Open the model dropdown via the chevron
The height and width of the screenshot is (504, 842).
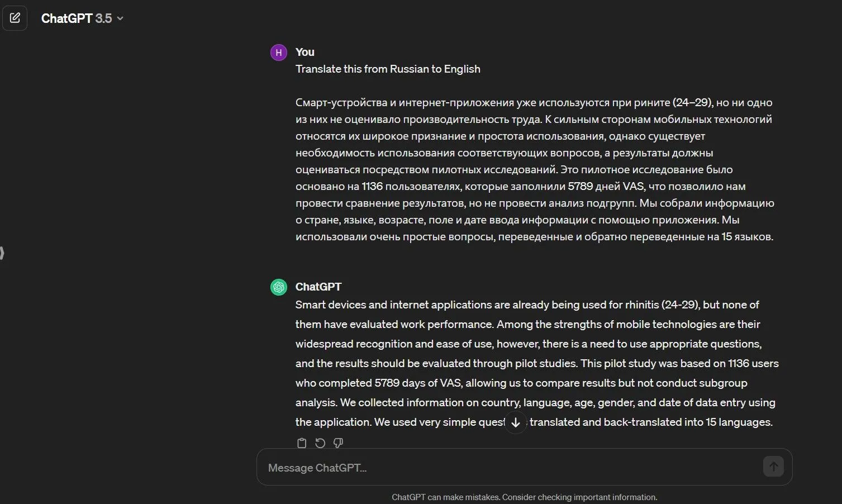[118, 18]
